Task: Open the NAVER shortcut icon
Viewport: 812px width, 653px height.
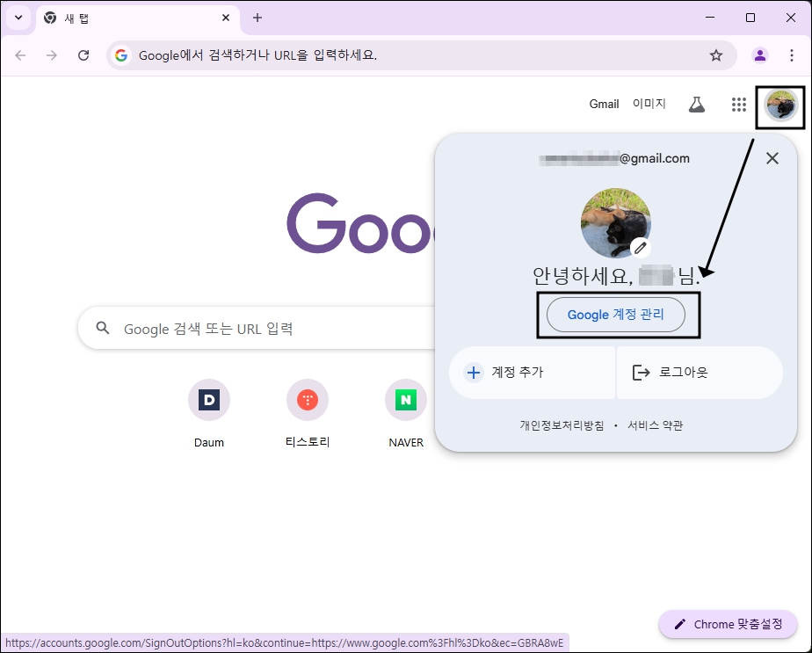Action: tap(405, 399)
